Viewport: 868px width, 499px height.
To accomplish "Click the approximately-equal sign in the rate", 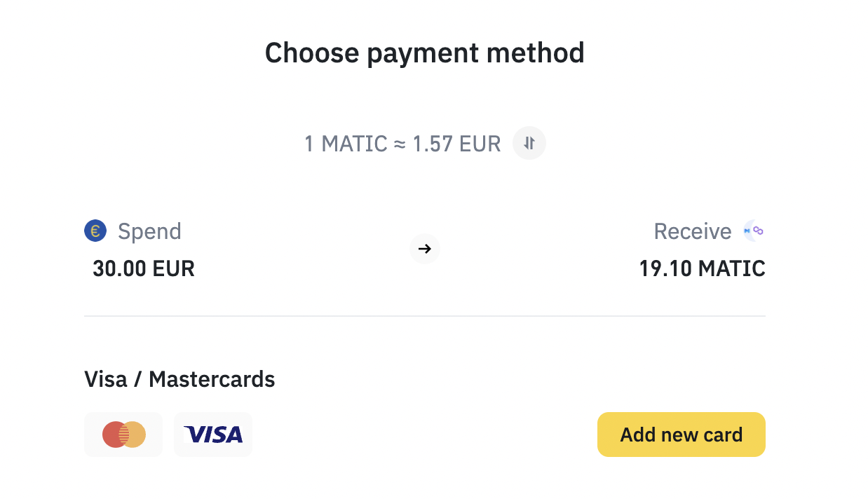I will coord(400,144).
